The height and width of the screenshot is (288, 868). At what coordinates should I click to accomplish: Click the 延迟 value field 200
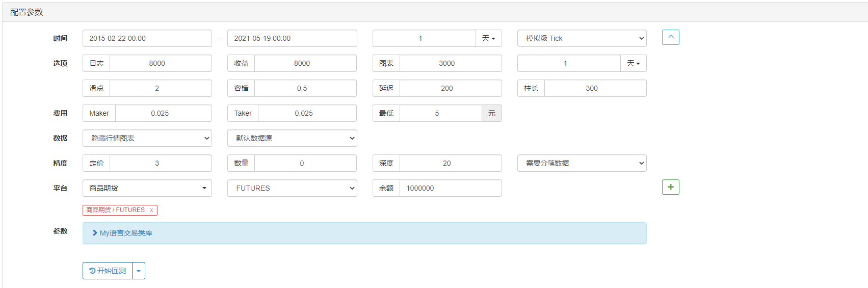(451, 88)
